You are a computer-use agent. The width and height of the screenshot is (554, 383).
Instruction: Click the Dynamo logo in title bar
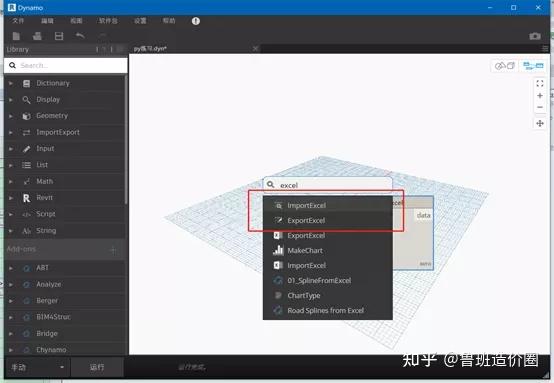(12, 7)
